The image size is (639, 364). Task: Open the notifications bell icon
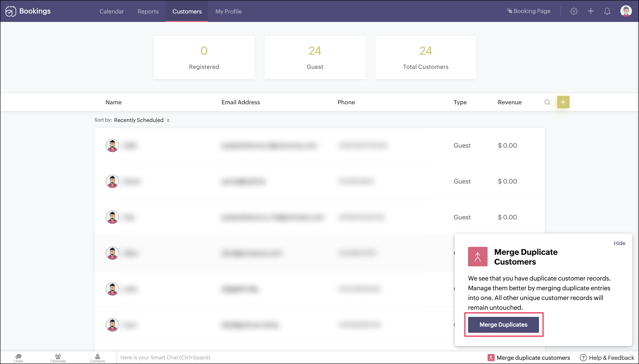point(607,11)
